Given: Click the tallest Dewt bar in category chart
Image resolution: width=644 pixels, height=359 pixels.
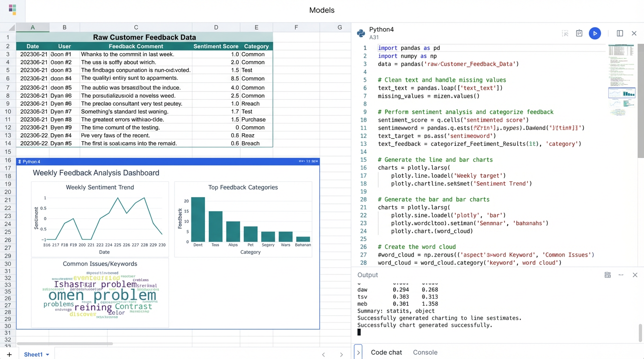Looking at the screenshot, I should point(198,219).
